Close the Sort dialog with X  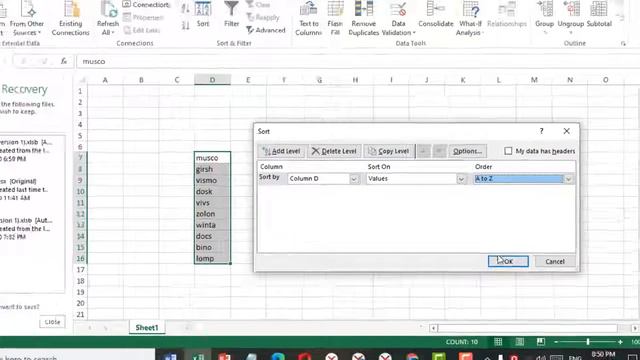[x=567, y=131]
